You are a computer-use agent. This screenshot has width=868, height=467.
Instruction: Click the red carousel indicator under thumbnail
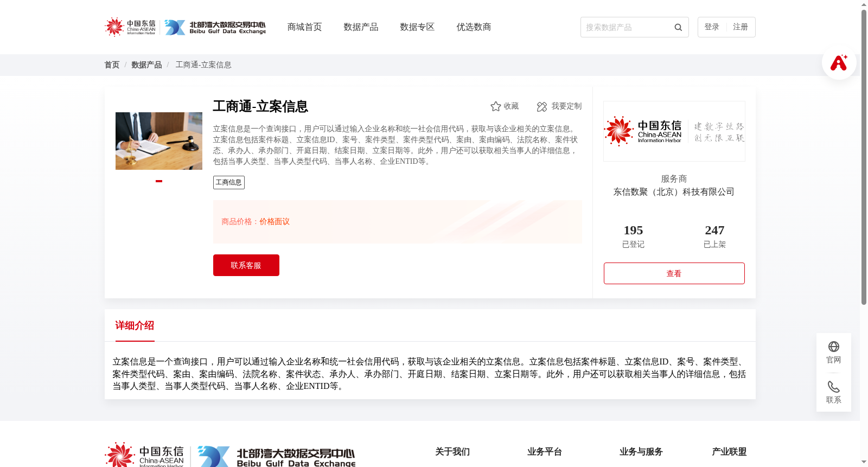tap(159, 181)
